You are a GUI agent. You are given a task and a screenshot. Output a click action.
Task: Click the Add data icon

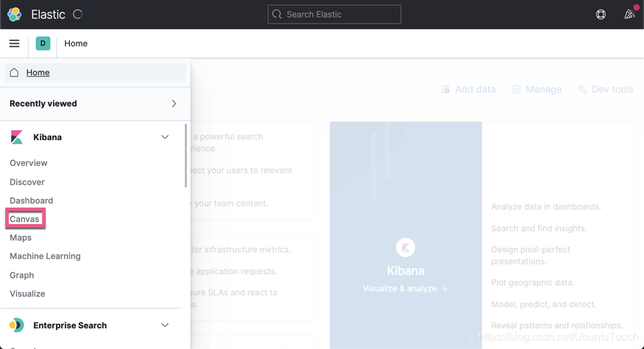click(x=445, y=89)
